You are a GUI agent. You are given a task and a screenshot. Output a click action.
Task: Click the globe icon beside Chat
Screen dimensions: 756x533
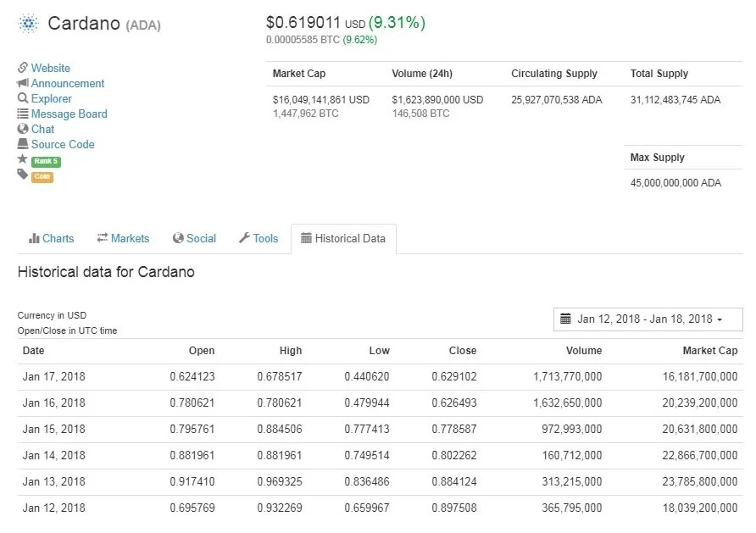click(x=23, y=129)
